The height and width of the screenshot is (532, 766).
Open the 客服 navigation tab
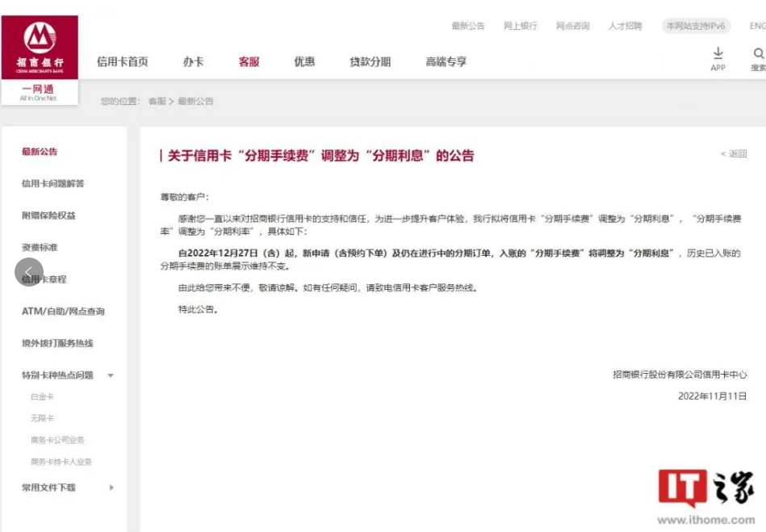point(249,62)
